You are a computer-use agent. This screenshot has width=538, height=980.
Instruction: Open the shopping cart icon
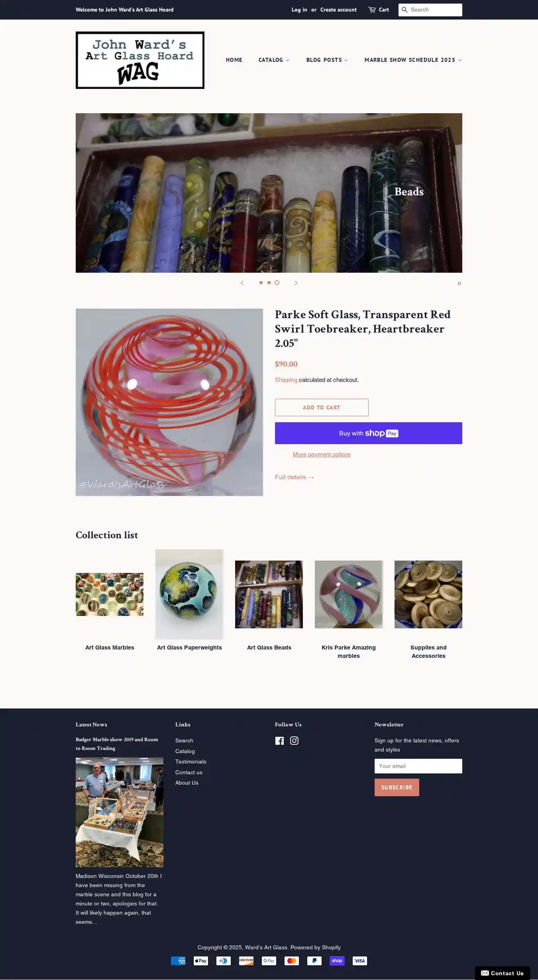(x=372, y=10)
